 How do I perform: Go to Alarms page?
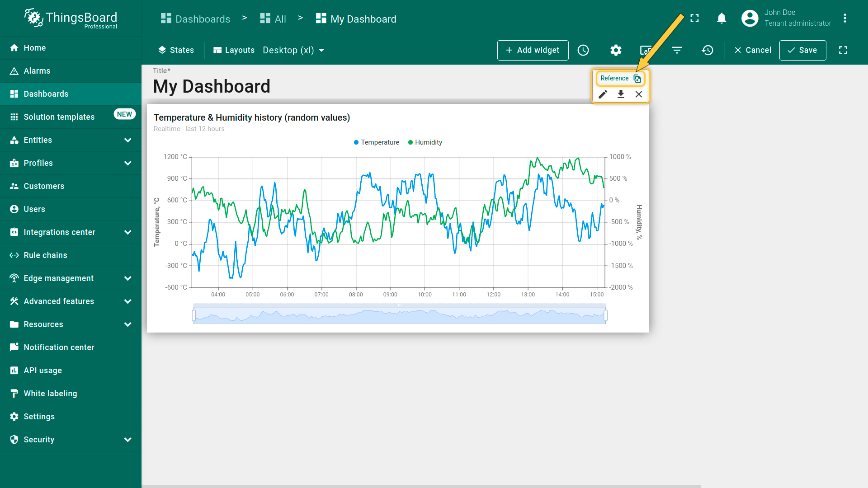tap(37, 71)
